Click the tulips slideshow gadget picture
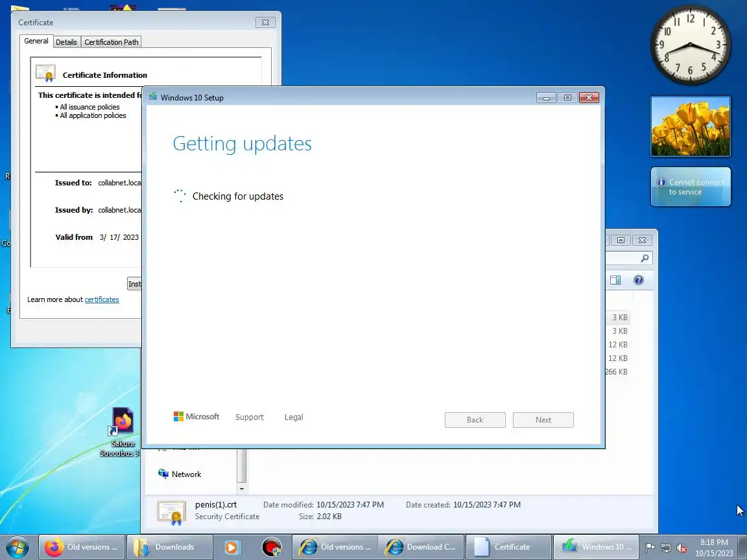This screenshot has height=560, width=747. [x=691, y=126]
